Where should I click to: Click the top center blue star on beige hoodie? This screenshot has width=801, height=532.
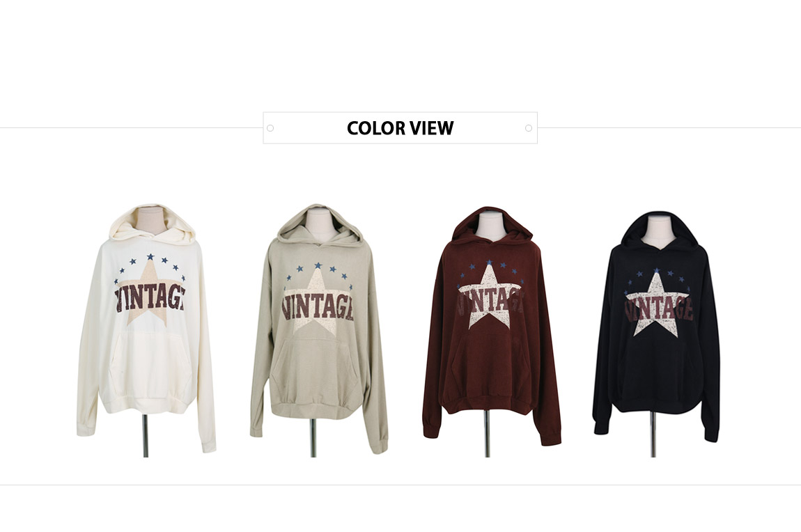318,265
